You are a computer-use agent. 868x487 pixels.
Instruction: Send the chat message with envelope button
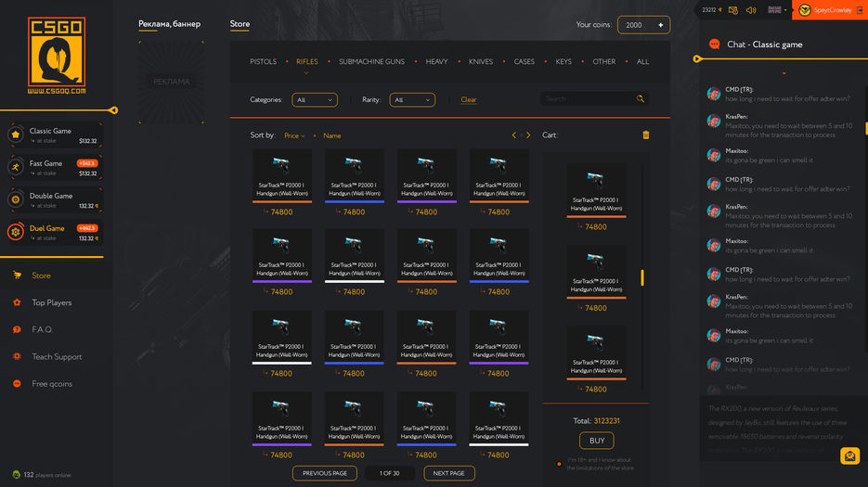(x=849, y=455)
